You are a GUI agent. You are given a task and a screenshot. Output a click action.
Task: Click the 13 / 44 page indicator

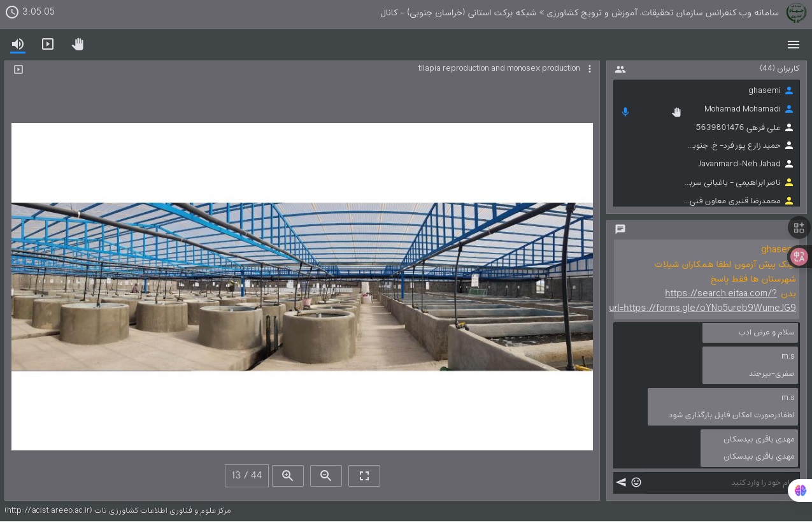(246, 476)
